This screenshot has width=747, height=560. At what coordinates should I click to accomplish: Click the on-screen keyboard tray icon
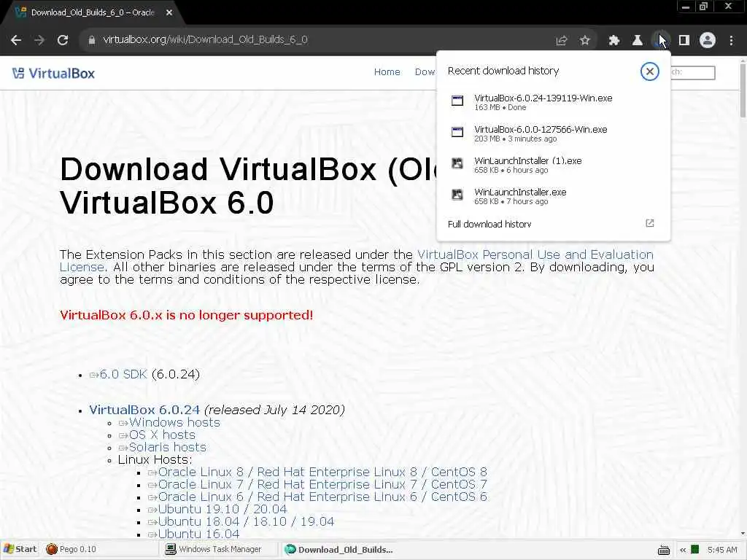tap(664, 550)
